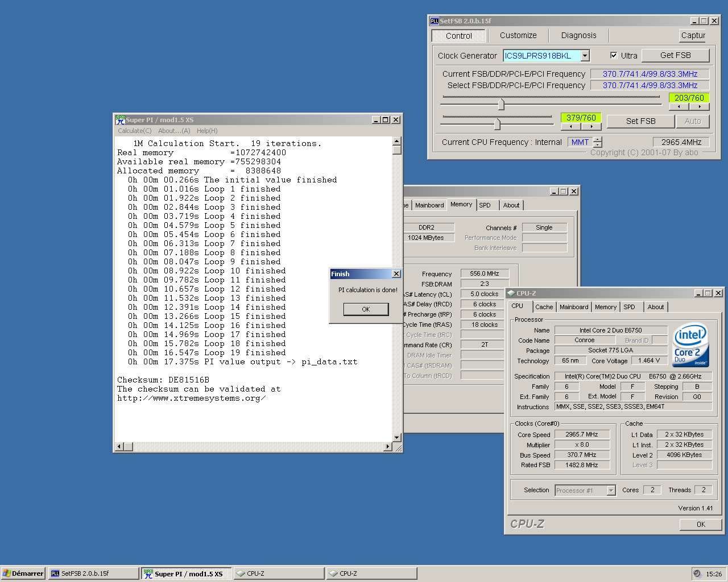Click the Multiplier value x 8.0
Image resolution: width=728 pixels, height=582 pixels.
point(582,444)
